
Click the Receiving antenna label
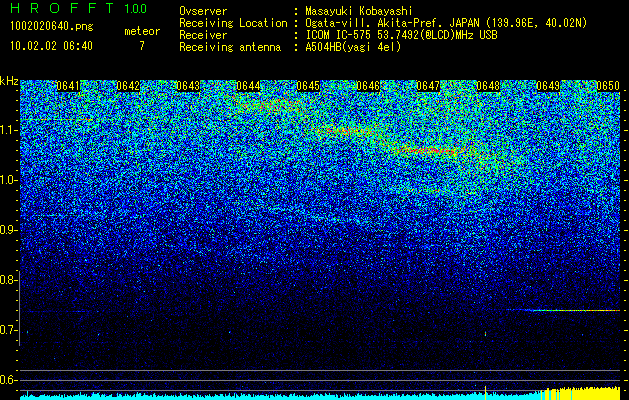coord(230,47)
